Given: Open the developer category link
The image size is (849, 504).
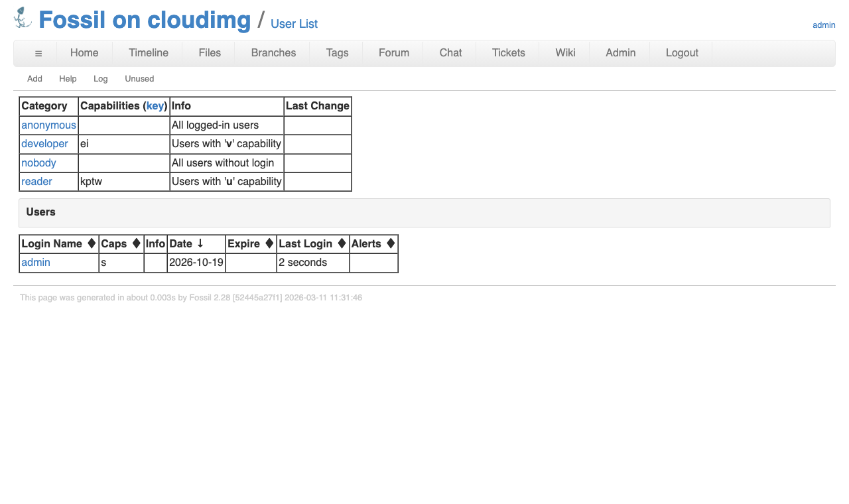Looking at the screenshot, I should tap(44, 144).
